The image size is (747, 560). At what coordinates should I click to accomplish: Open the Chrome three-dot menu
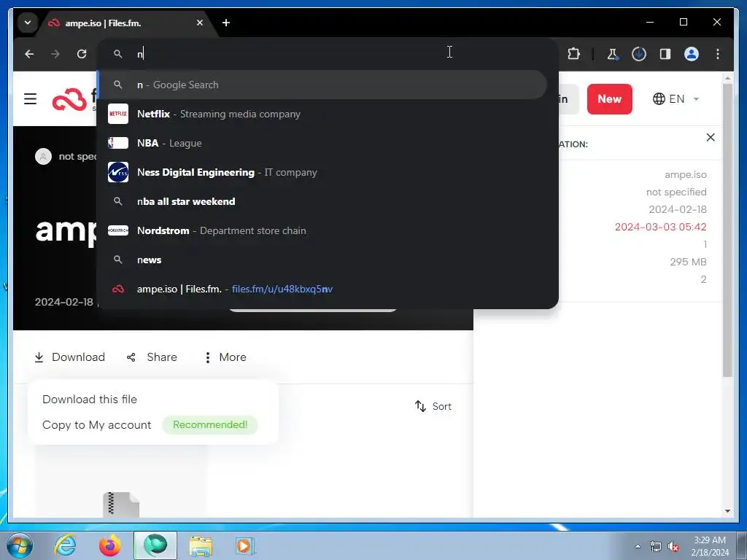718,54
